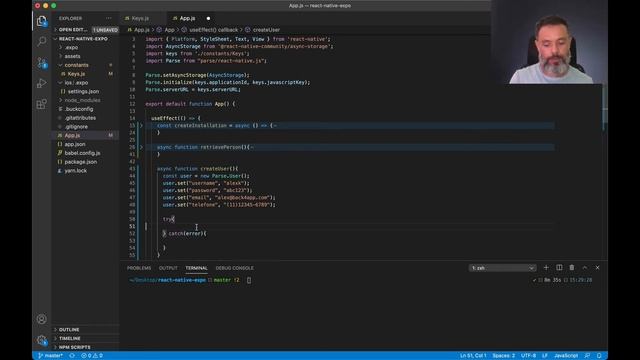Unfold retrievePerson function at line 26
This screenshot has width=640, height=360.
click(142, 147)
